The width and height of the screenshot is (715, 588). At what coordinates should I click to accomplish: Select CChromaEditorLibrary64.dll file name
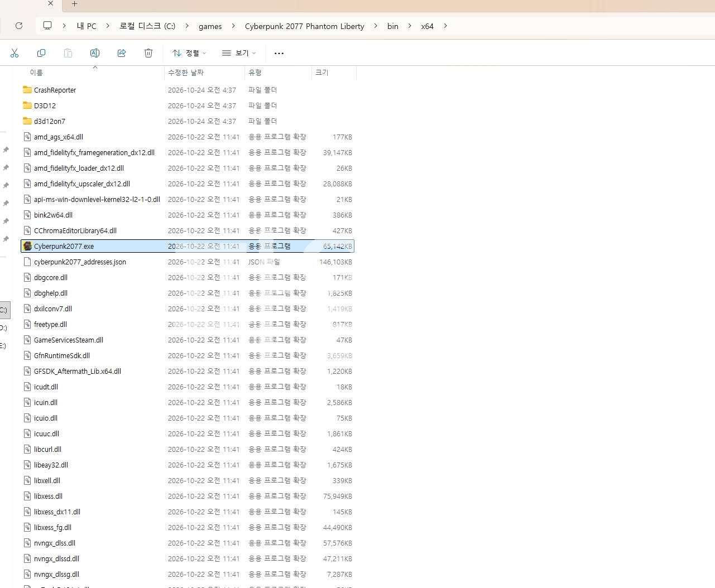(x=75, y=230)
